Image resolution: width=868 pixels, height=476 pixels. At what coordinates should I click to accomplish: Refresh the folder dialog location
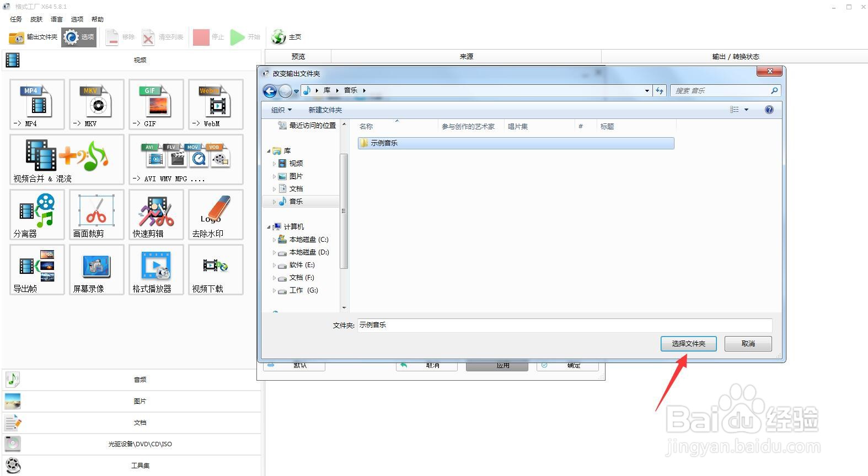click(x=660, y=90)
